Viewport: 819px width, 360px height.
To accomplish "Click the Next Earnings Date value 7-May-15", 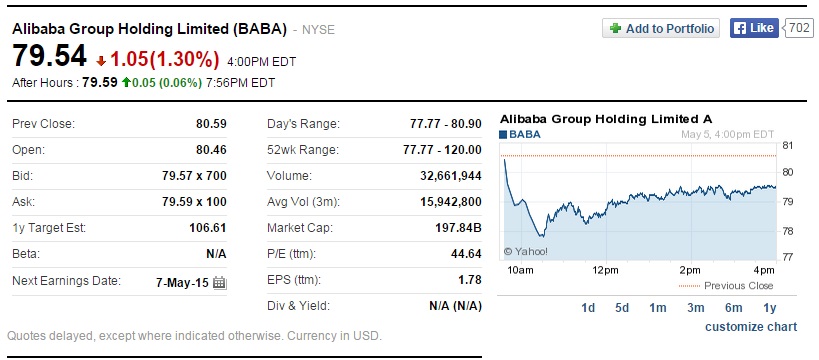I will [x=182, y=283].
